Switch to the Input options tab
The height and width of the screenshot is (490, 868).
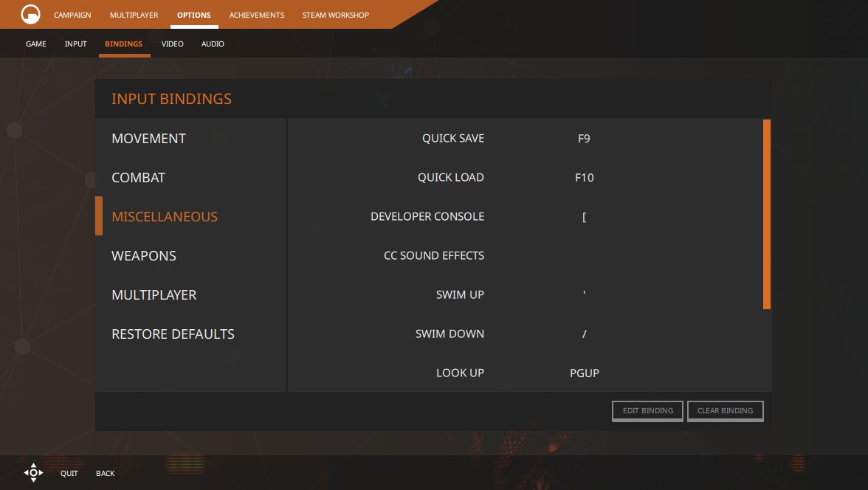[76, 44]
